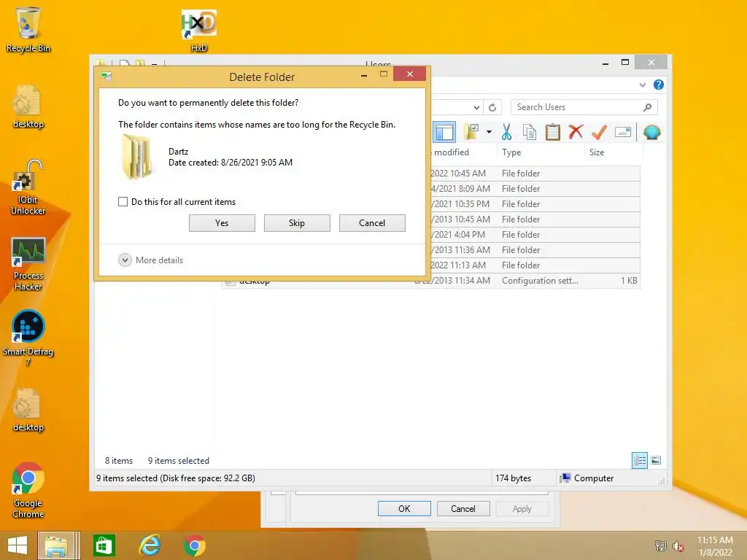
Task: Click into the Search Users field
Action: (576, 107)
